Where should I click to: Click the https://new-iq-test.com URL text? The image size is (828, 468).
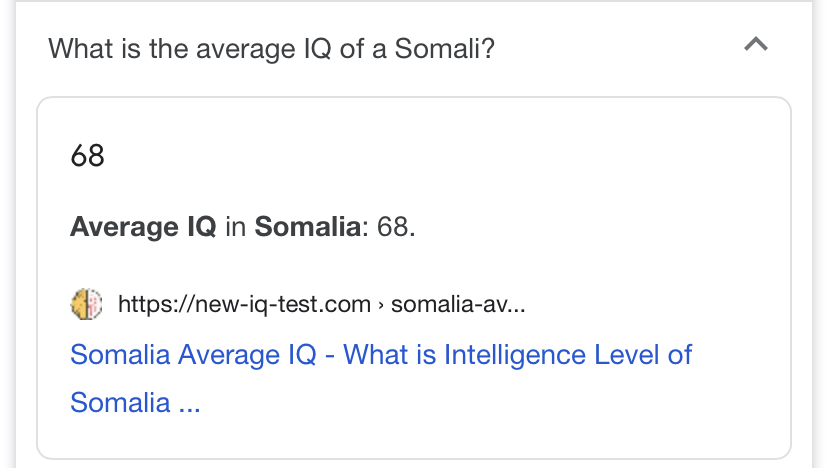[x=244, y=304]
